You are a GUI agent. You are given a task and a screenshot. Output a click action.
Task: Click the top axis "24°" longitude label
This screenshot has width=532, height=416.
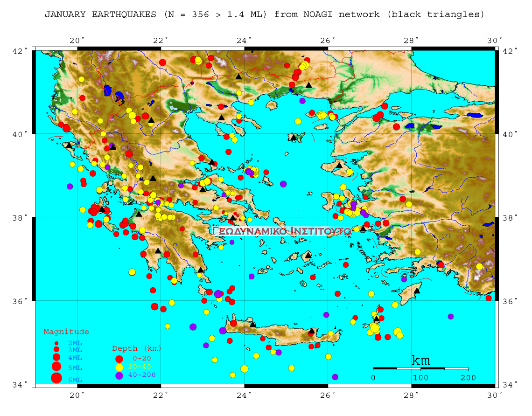coord(244,41)
